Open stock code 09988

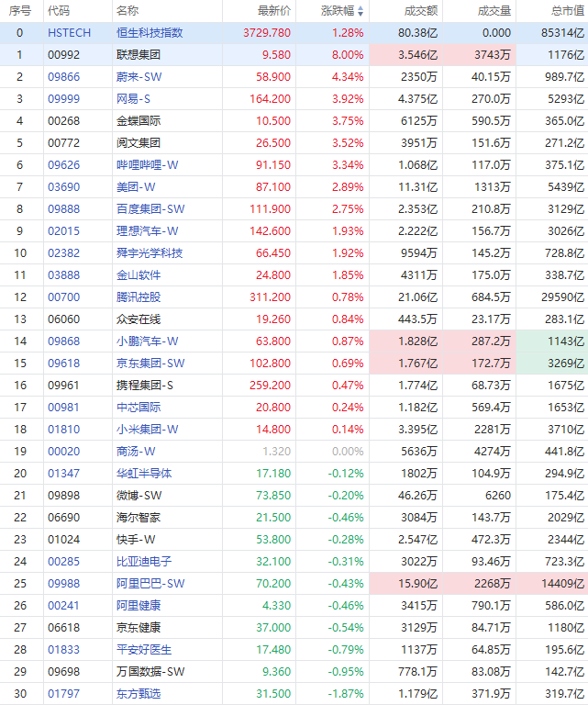(x=64, y=584)
